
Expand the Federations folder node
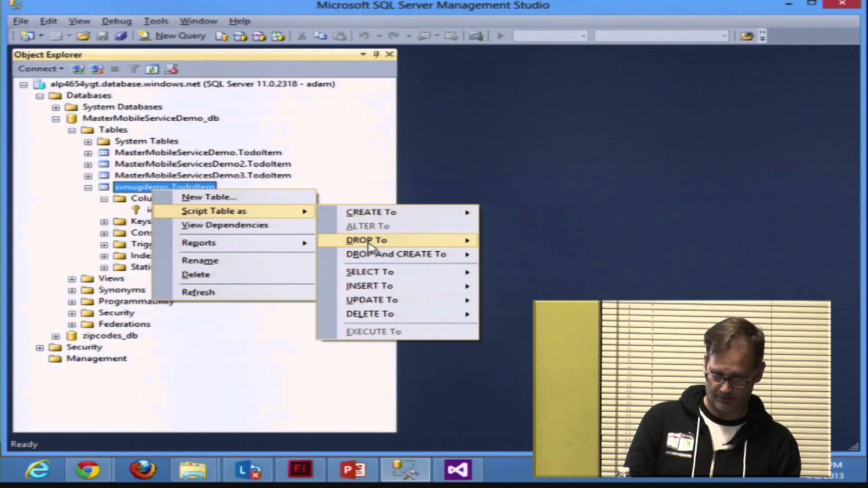72,324
